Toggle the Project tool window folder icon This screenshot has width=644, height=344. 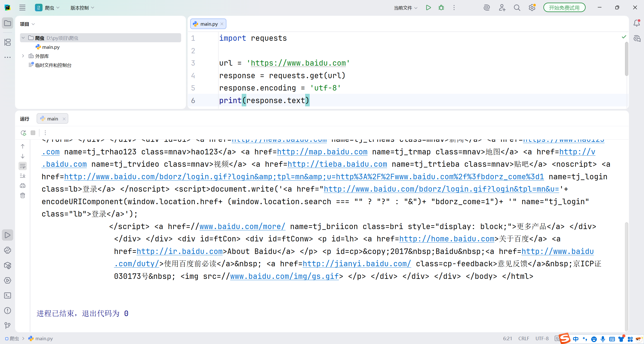tap(8, 23)
